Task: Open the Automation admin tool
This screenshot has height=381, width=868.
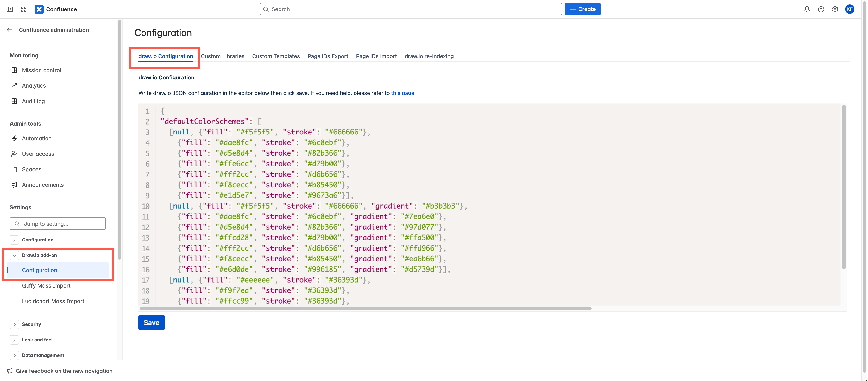Action: (36, 138)
